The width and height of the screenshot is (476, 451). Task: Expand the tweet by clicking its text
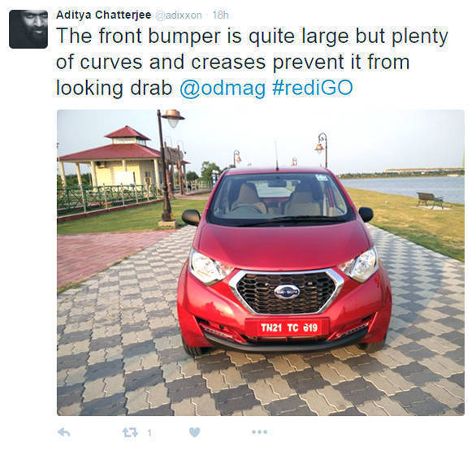(252, 62)
